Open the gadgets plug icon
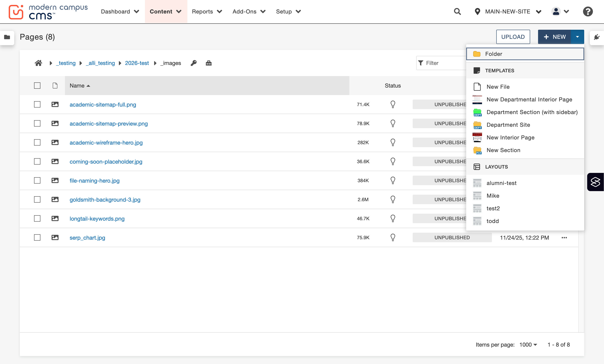The width and height of the screenshot is (604, 364). (597, 37)
